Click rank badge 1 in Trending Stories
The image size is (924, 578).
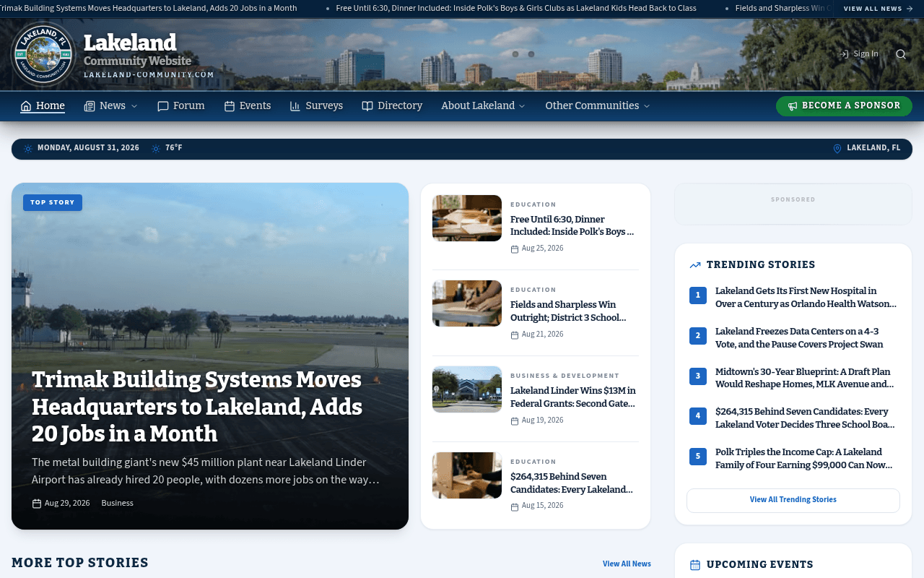698,296
